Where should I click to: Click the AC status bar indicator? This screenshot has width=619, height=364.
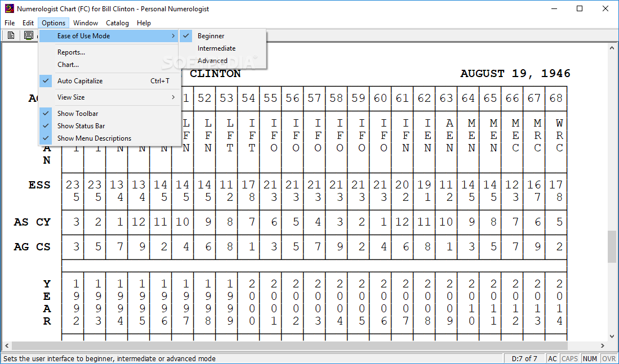click(x=553, y=358)
